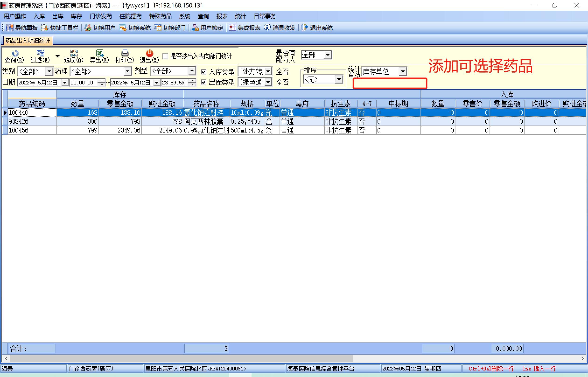588x377 pixels.
Task: Click the 消息收发 info icon
Action: 267,28
